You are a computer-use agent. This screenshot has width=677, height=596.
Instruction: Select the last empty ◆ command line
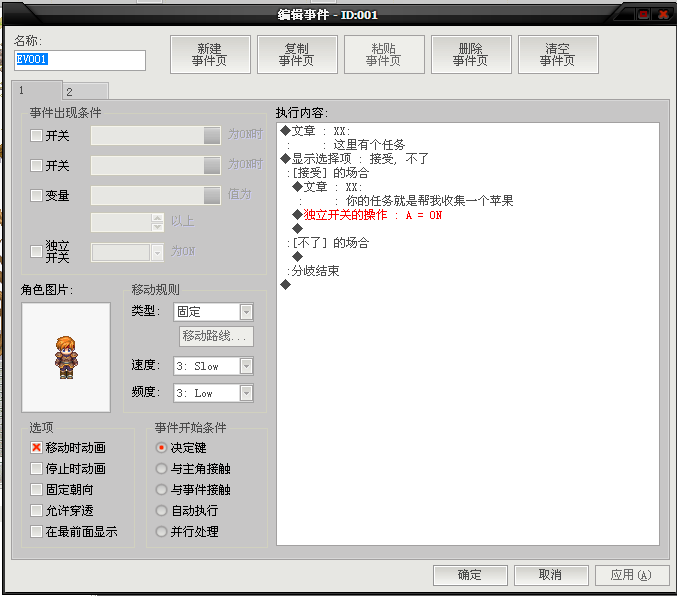(x=285, y=285)
